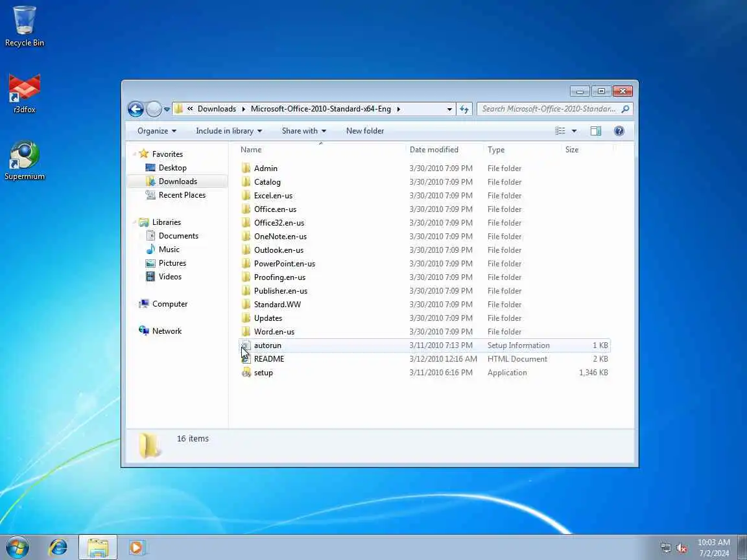Select the setup application icon
Image resolution: width=747 pixels, height=560 pixels.
(246, 373)
